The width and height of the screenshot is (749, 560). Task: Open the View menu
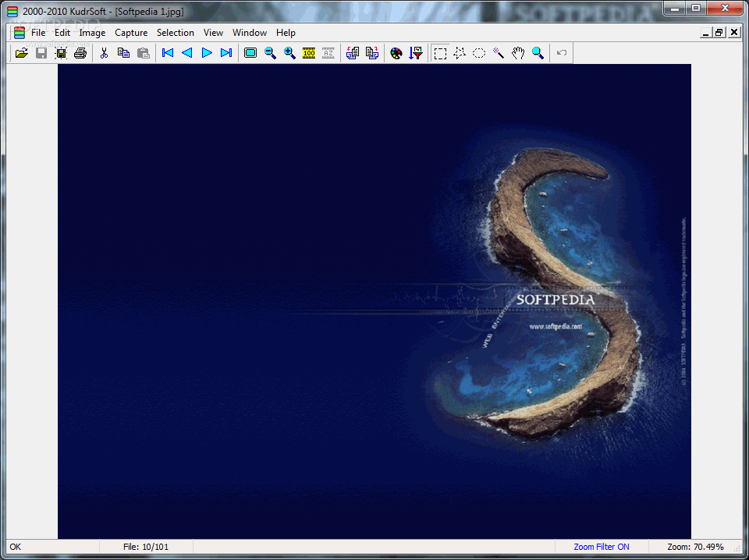(213, 33)
